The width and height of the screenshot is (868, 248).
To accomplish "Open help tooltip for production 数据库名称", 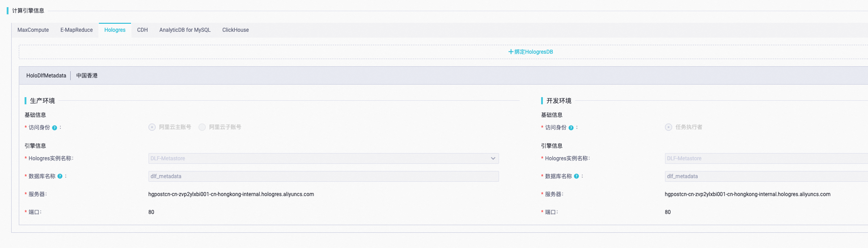I will coord(60,176).
